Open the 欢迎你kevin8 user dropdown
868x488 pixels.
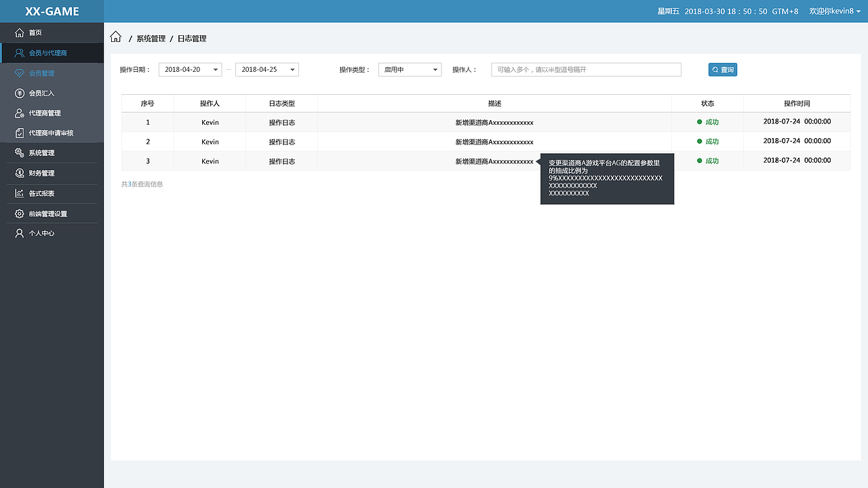pos(835,12)
